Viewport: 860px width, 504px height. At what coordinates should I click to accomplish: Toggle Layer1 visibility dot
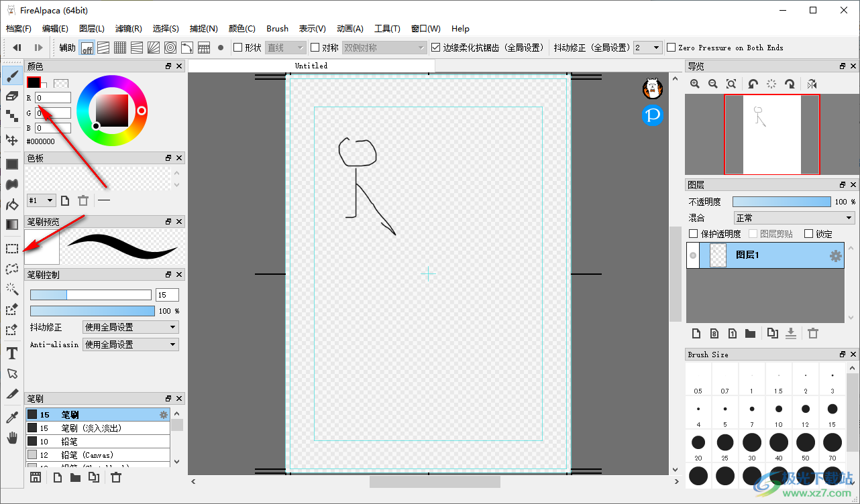click(693, 255)
